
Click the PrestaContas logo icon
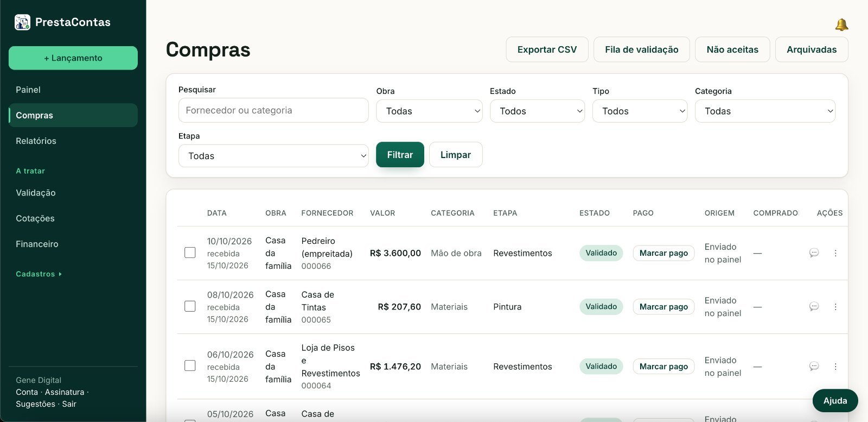(22, 22)
